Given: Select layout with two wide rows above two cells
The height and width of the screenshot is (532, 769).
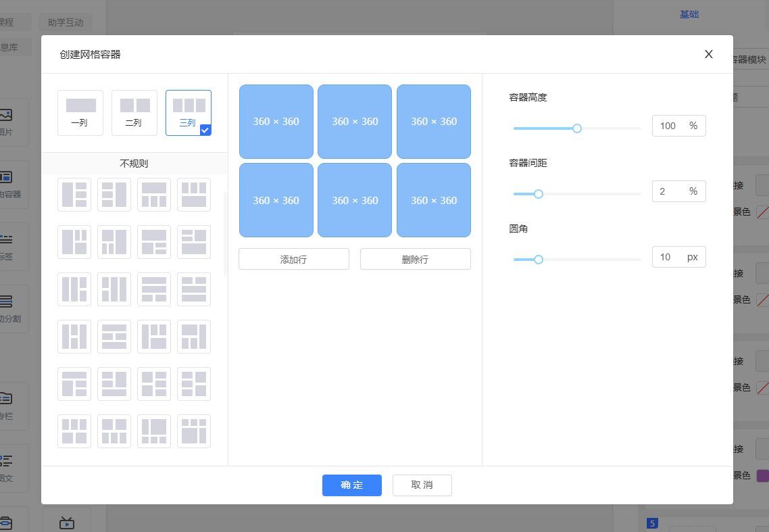Looking at the screenshot, I should pyautogui.click(x=154, y=289).
